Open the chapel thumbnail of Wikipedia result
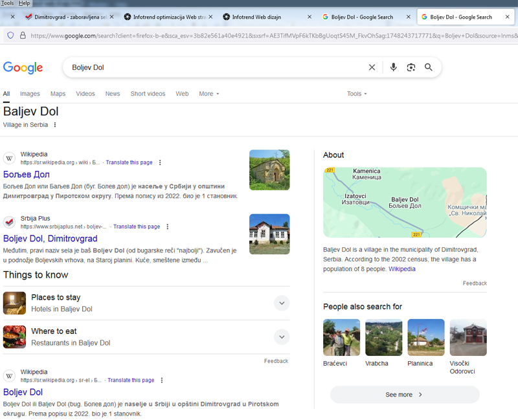Viewport: 518px width, 420px height. point(269,170)
